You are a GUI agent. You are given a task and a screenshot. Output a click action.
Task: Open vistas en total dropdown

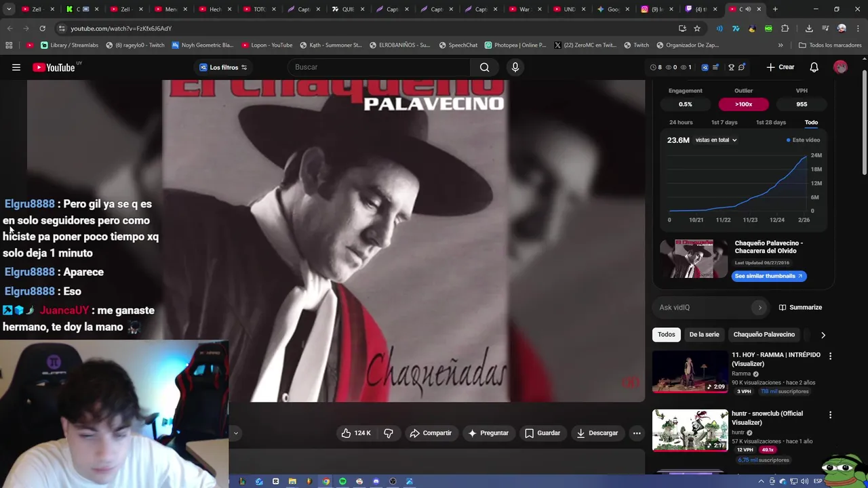716,140
